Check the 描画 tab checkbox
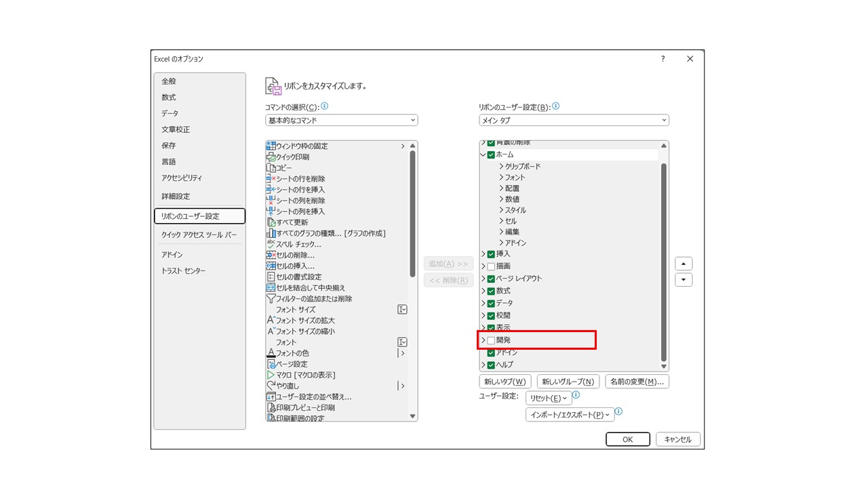The height and width of the screenshot is (488, 868). [491, 266]
